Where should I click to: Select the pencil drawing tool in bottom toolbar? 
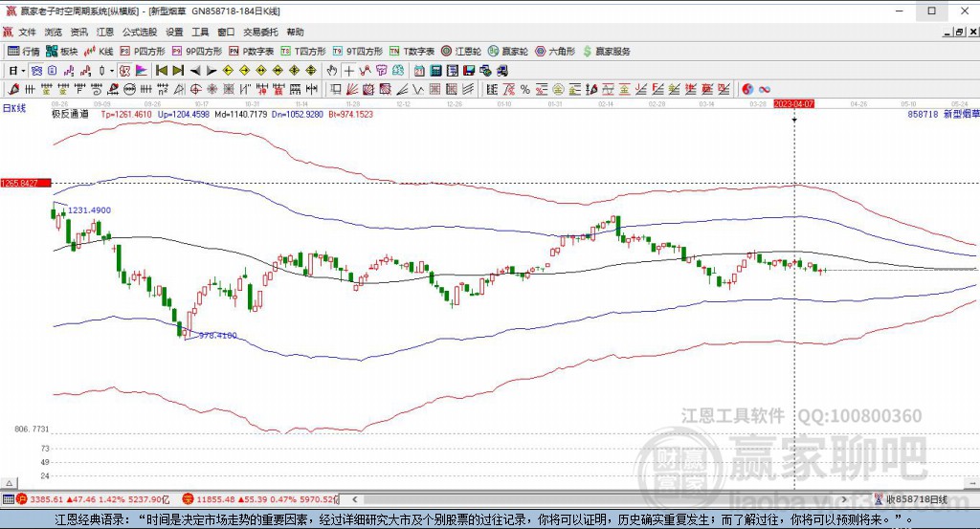coord(13,89)
